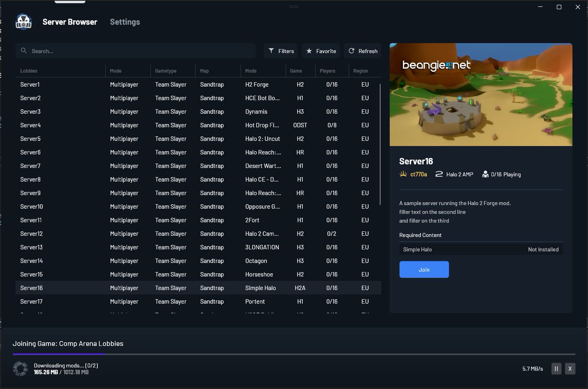Select the Server5 lobby
Image resolution: width=588 pixels, height=389 pixels.
click(198, 139)
